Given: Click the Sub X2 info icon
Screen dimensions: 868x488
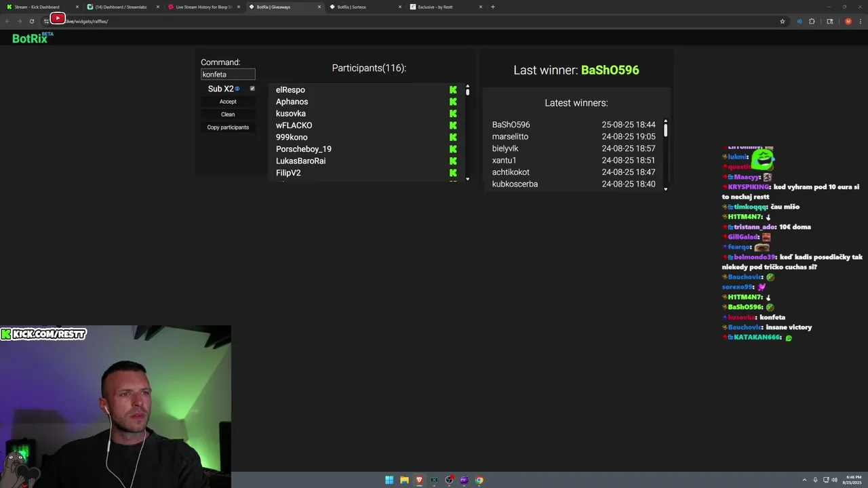Looking at the screenshot, I should [x=237, y=89].
